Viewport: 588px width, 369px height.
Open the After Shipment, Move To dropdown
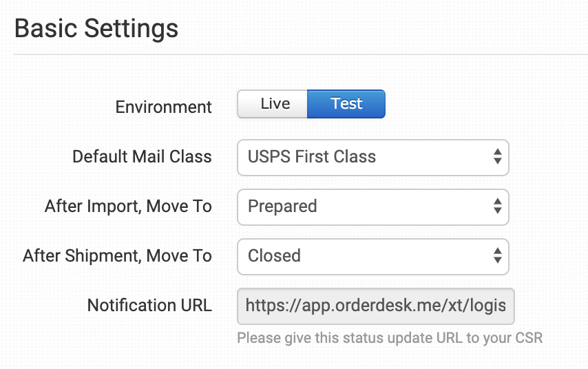coord(372,256)
